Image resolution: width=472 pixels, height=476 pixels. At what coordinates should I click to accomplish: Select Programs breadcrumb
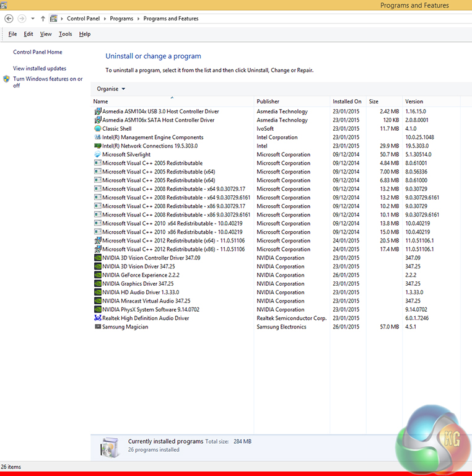pos(121,19)
